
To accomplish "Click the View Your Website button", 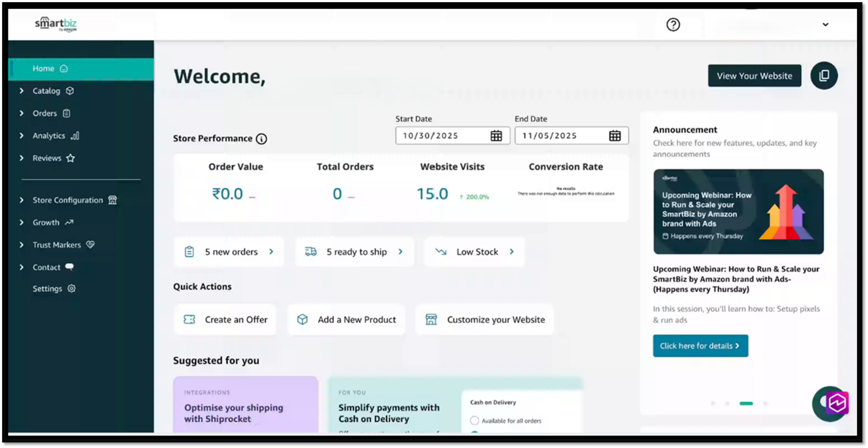I will tap(754, 76).
